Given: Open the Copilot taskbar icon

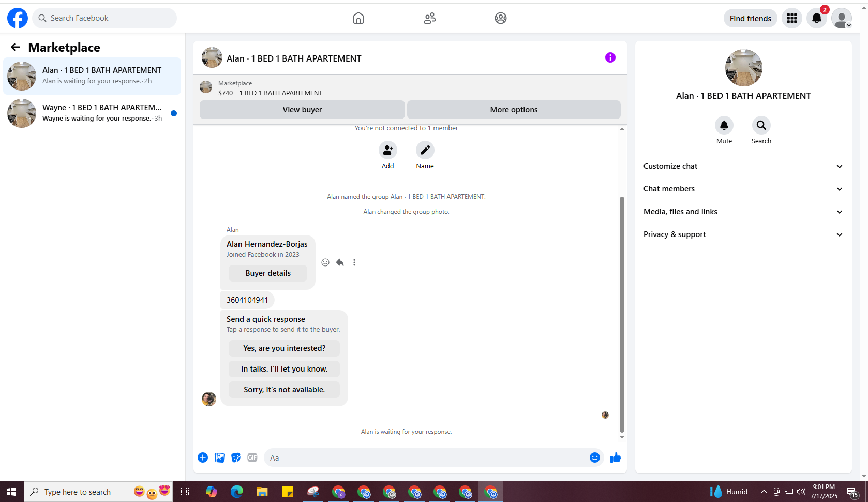Looking at the screenshot, I should 211,492.
